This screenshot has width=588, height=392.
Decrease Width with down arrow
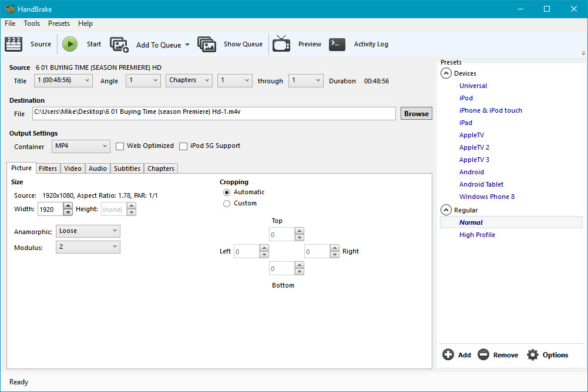click(x=68, y=212)
